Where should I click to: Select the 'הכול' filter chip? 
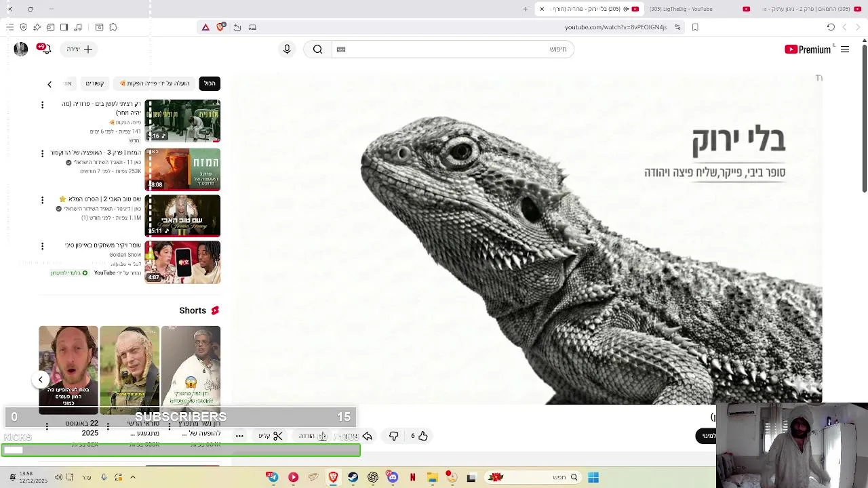click(x=210, y=83)
